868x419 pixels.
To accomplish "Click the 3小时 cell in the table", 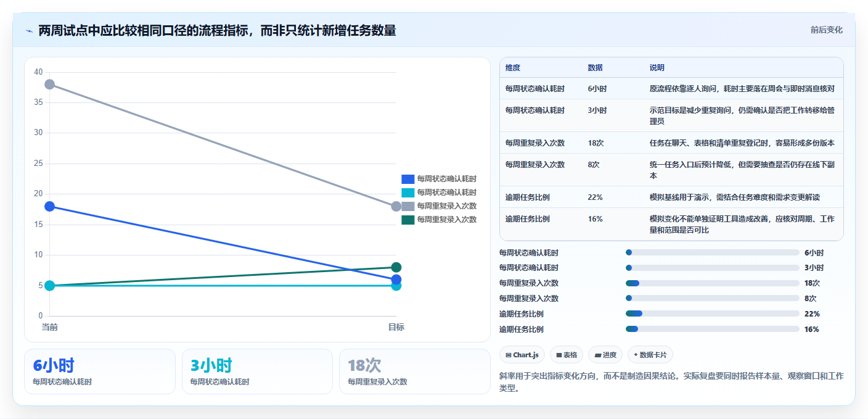I will 597,110.
